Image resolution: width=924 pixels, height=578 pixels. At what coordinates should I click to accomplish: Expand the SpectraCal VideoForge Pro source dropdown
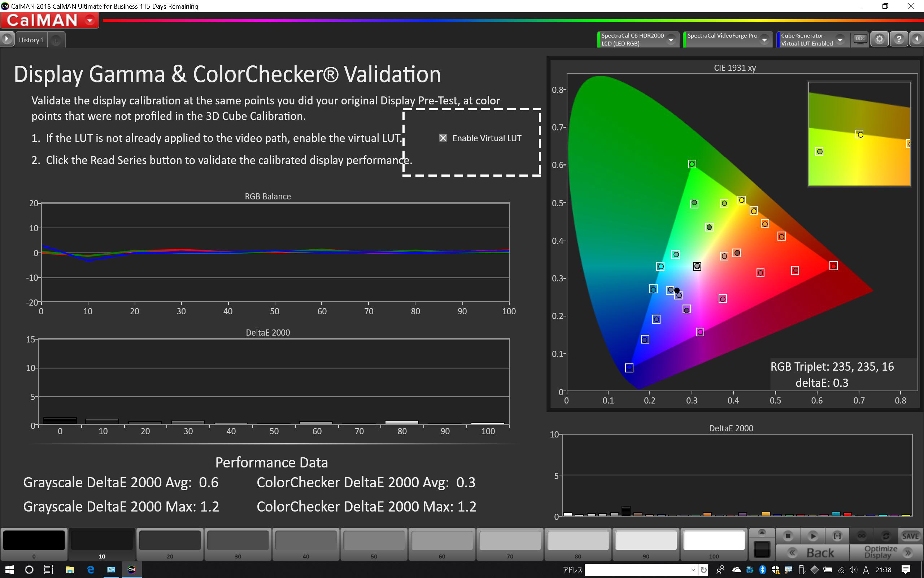(764, 40)
